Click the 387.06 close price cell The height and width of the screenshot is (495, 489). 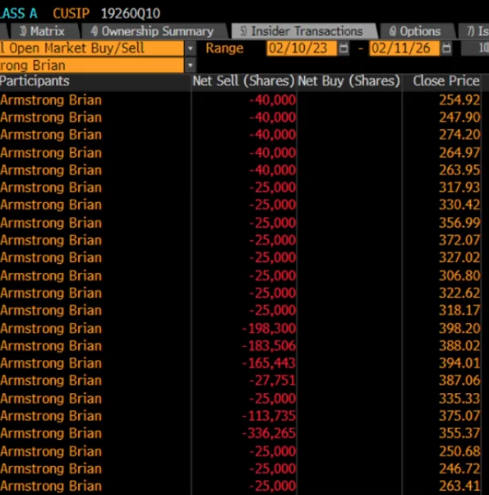click(459, 380)
